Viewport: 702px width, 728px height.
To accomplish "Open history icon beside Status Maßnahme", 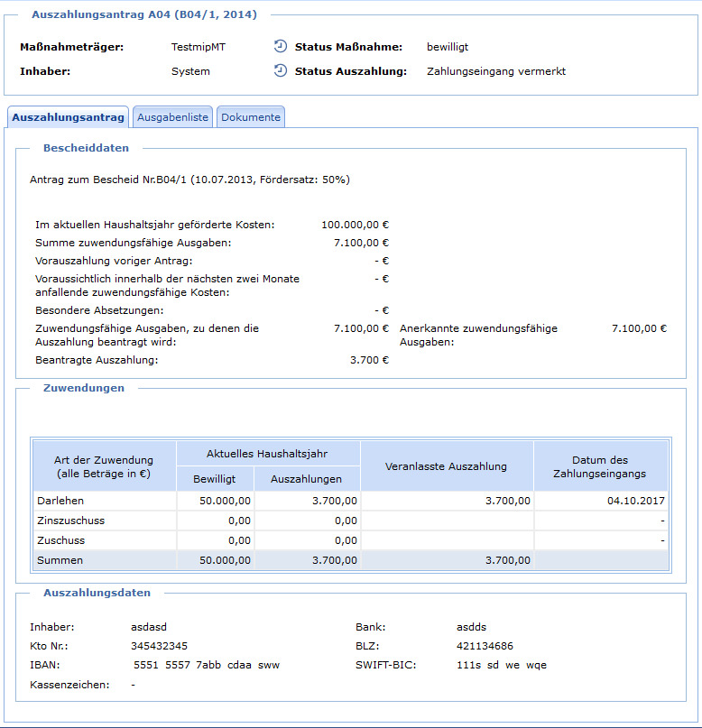I will coord(280,46).
